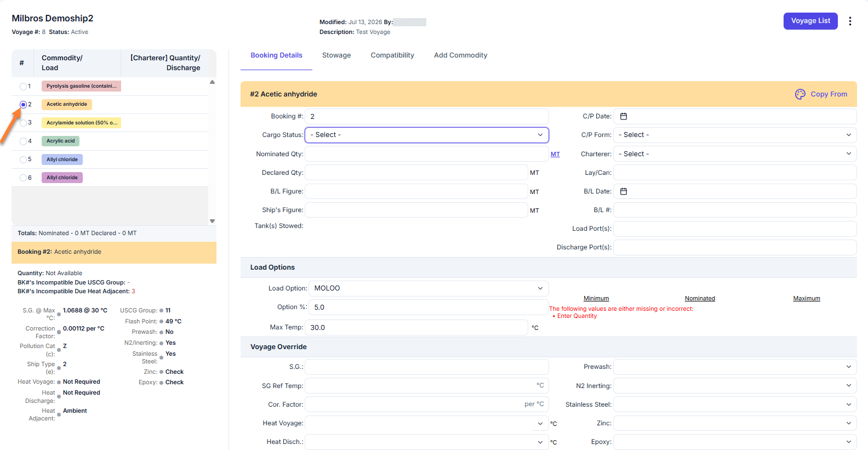Viewport: 868px width, 450px height.
Task: Switch to the Booking Details tab
Action: (276, 55)
